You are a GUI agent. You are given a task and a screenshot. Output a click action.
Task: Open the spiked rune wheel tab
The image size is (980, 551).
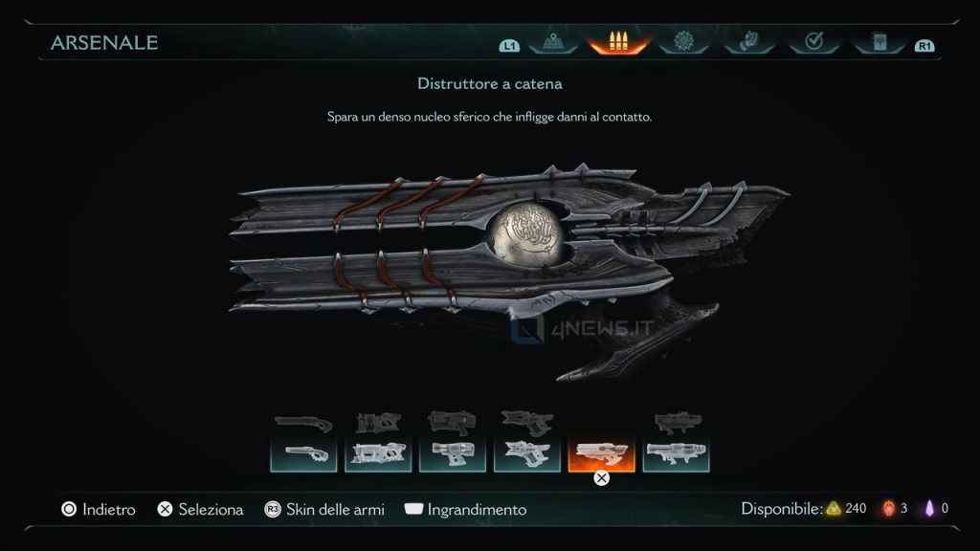click(x=683, y=41)
